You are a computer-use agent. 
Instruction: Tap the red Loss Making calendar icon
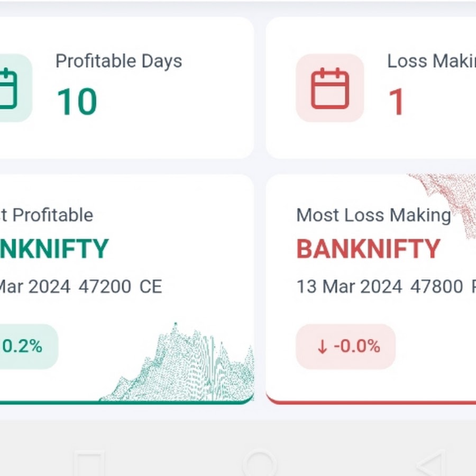coord(330,88)
